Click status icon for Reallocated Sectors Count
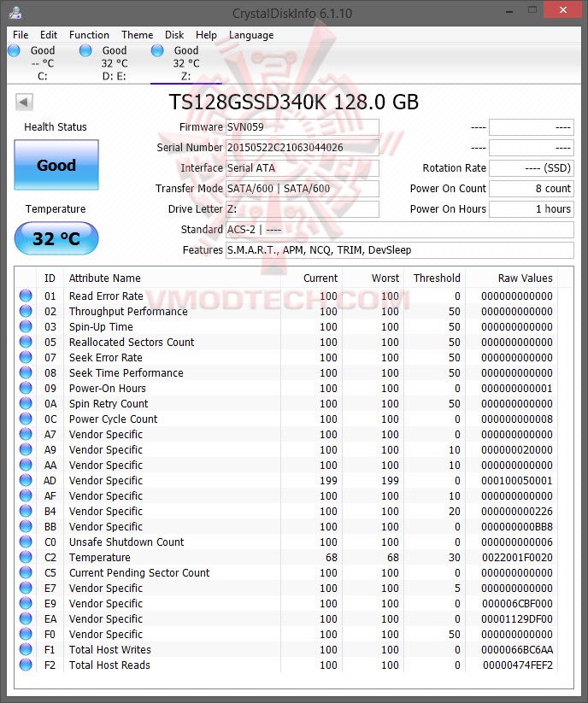This screenshot has width=588, height=703. [26, 342]
